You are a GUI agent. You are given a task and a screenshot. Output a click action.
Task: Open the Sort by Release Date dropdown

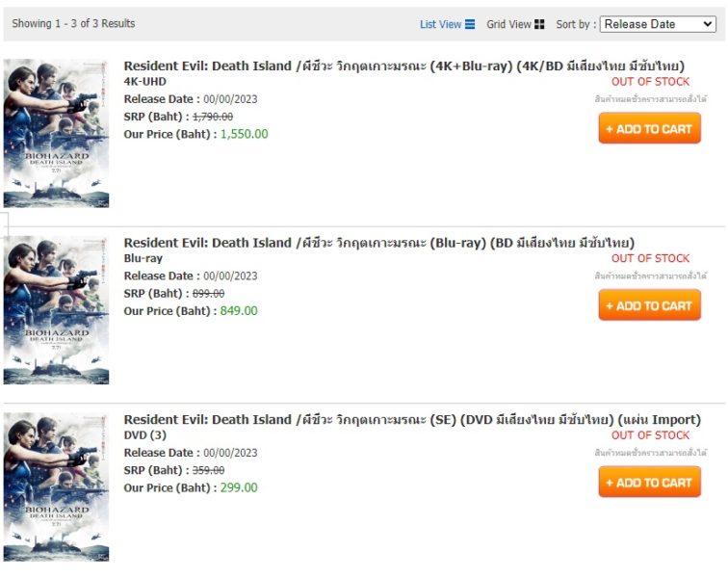click(658, 24)
